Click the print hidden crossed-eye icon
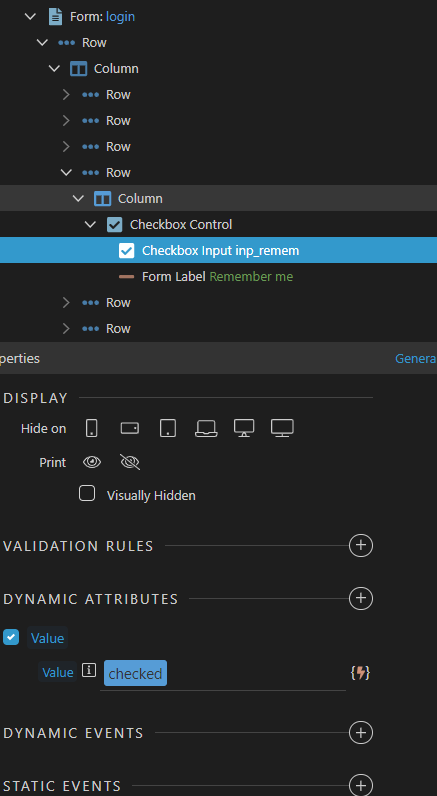The width and height of the screenshot is (437, 796). click(x=130, y=462)
